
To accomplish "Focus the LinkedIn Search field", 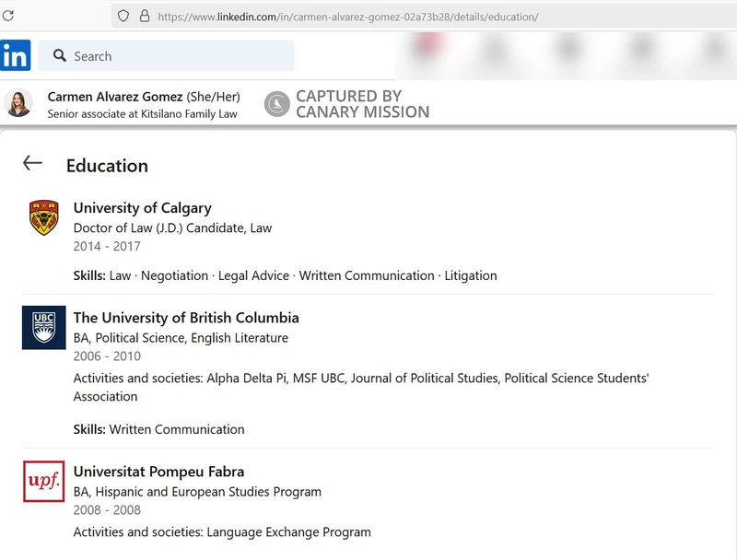I will pos(166,55).
